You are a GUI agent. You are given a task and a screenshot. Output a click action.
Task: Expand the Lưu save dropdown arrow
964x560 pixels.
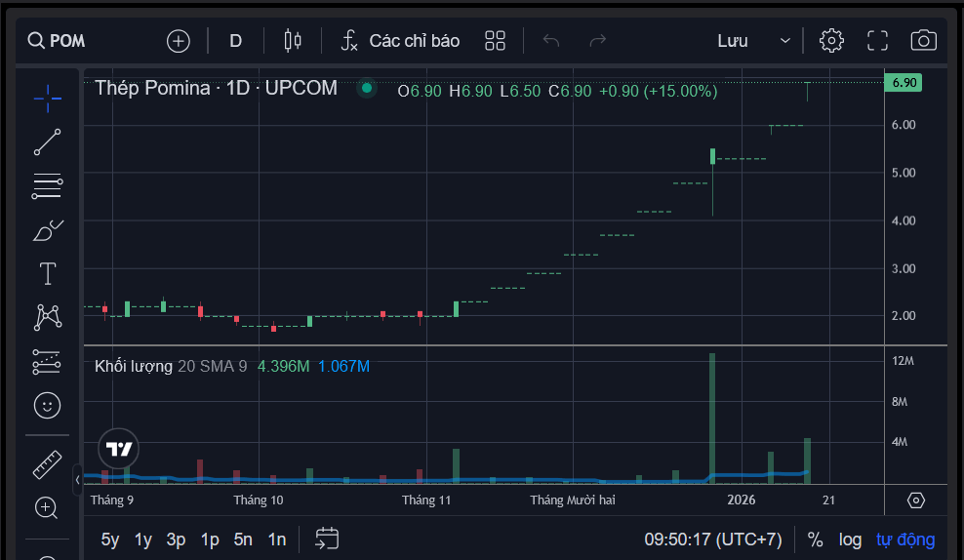point(784,41)
